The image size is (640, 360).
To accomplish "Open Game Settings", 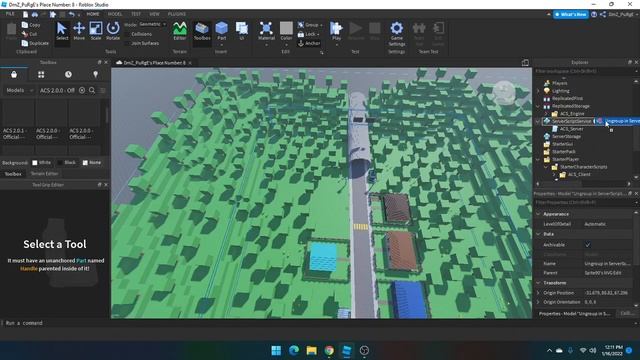I will [397, 33].
